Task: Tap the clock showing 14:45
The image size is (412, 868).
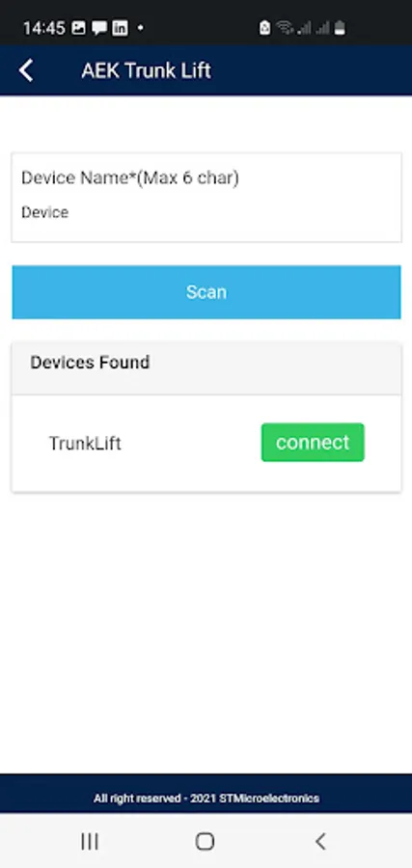Action: [x=43, y=28]
